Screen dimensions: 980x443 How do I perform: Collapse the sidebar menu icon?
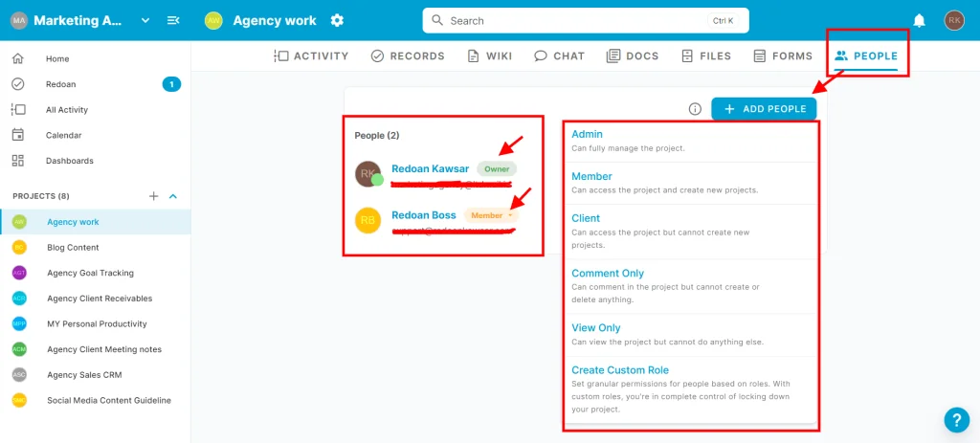[173, 20]
